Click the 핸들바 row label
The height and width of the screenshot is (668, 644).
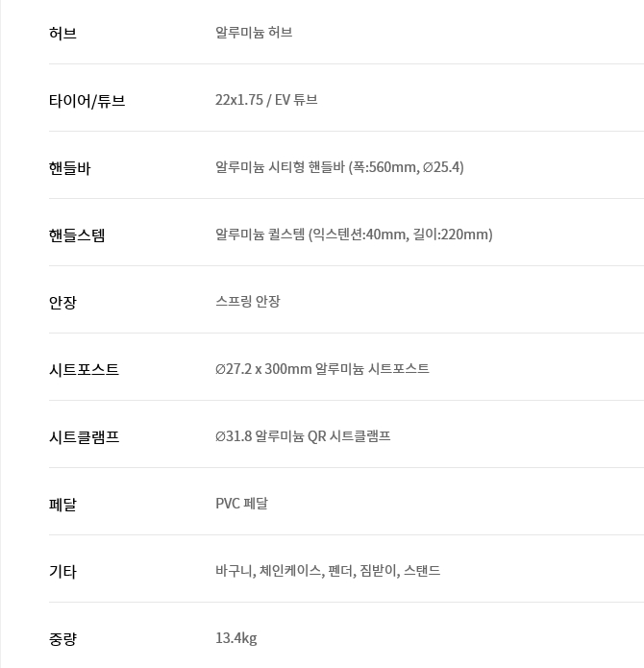[69, 168]
